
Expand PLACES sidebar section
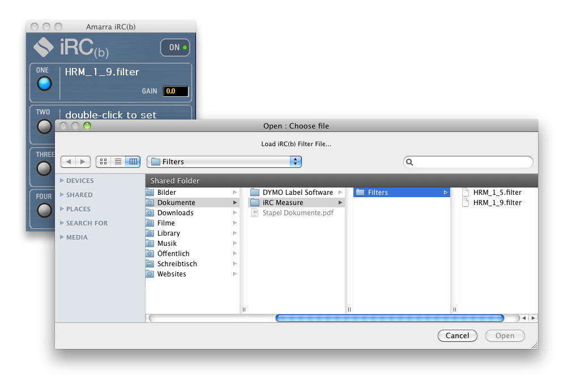coord(62,208)
